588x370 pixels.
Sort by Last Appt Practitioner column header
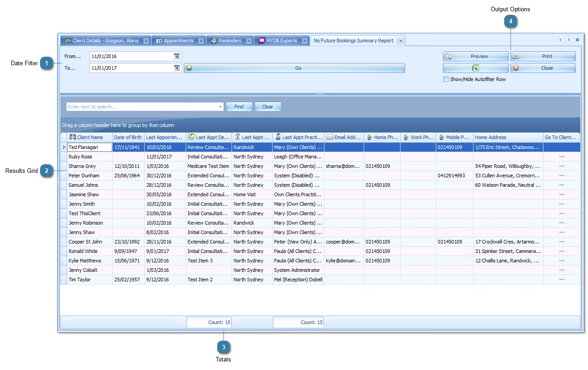point(298,137)
